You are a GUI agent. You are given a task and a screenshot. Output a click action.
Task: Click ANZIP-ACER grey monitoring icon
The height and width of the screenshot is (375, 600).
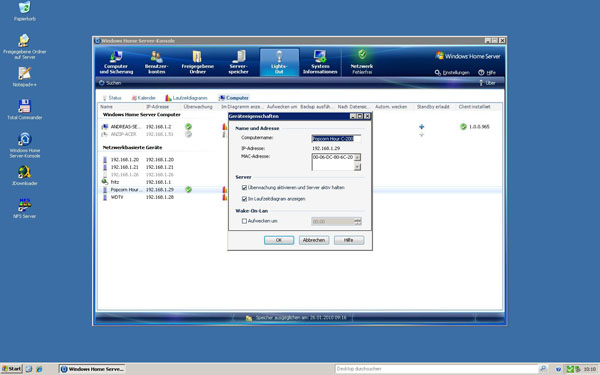click(x=188, y=134)
